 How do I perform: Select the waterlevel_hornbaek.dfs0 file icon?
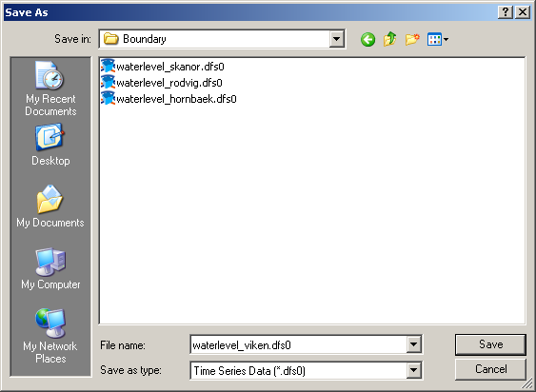pyautogui.click(x=108, y=99)
